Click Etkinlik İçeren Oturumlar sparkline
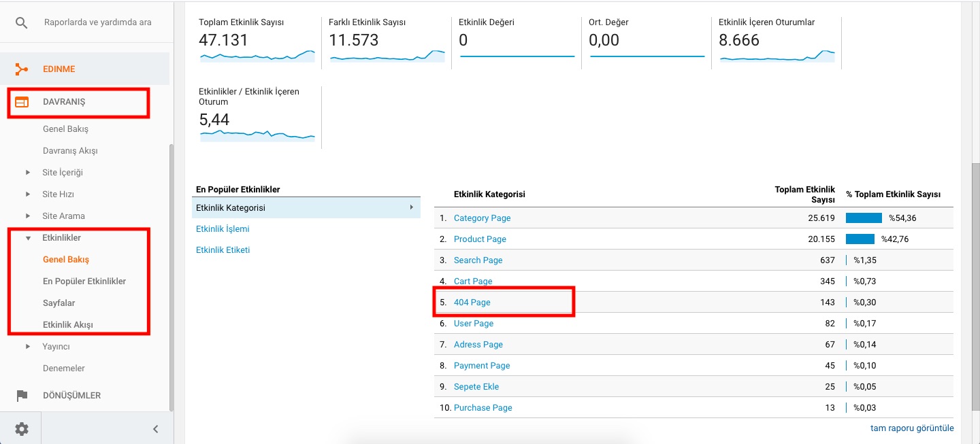The image size is (980, 444). click(x=777, y=56)
